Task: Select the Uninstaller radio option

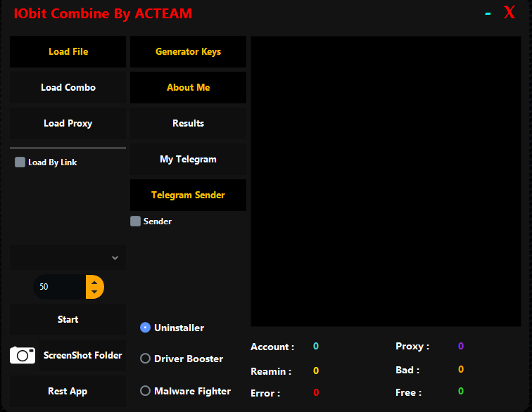Action: pyautogui.click(x=145, y=328)
